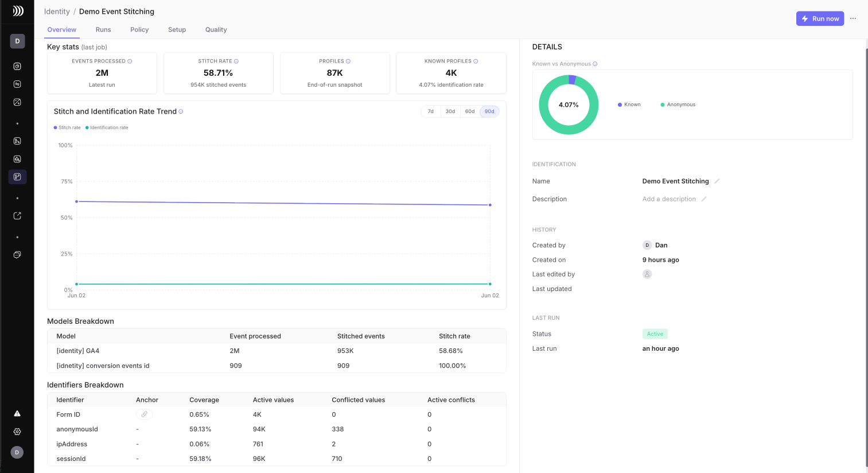This screenshot has width=868, height=473.
Task: Click the page's vertical scrollbar
Action: coord(866,257)
